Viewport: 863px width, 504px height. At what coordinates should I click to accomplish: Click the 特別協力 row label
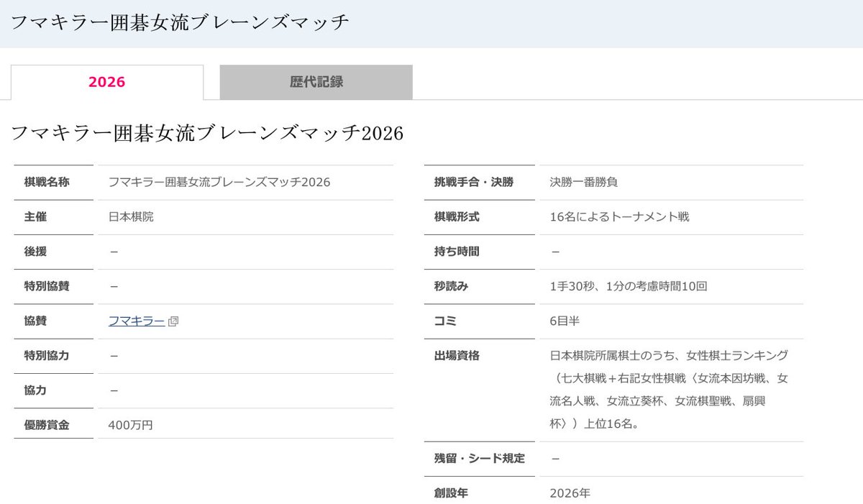47,355
